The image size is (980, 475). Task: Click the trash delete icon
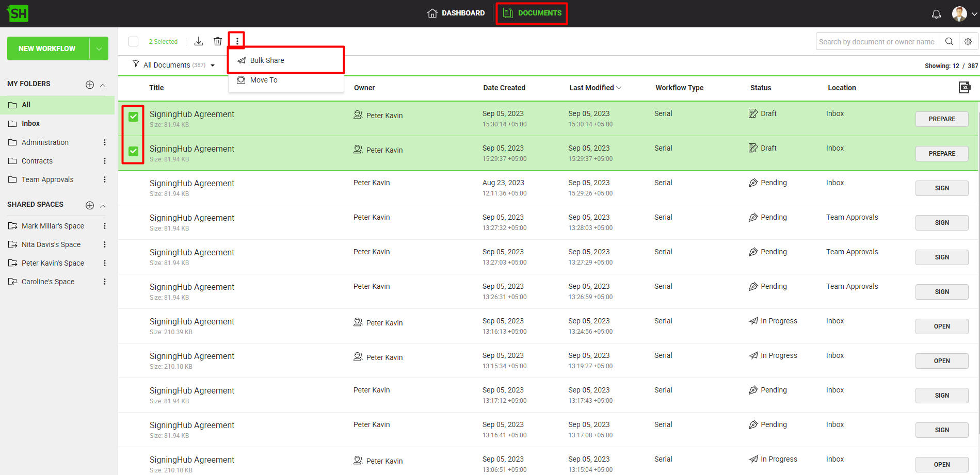pos(218,41)
